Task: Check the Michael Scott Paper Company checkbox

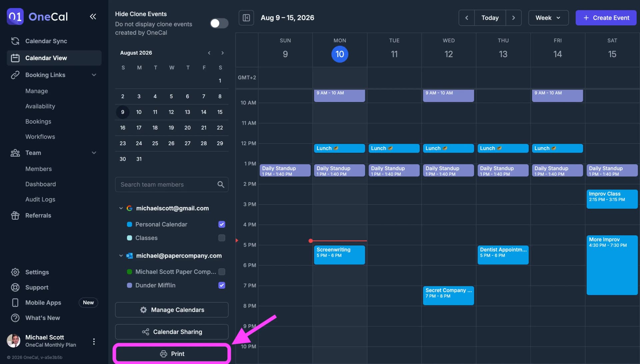Action: (222, 272)
